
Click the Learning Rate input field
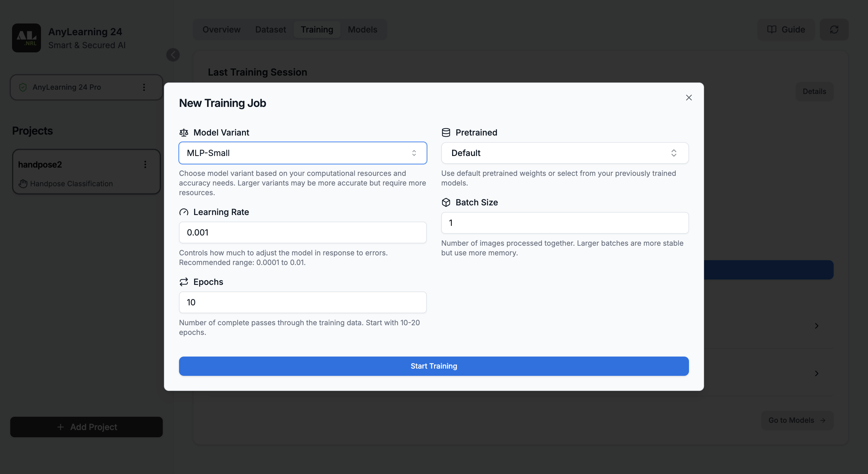303,232
